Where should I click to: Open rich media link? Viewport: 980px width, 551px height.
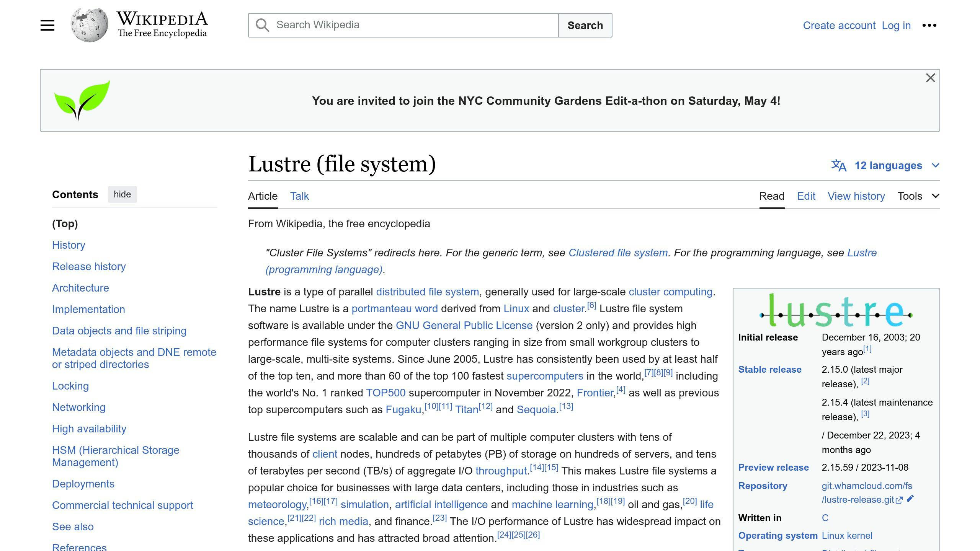343,521
